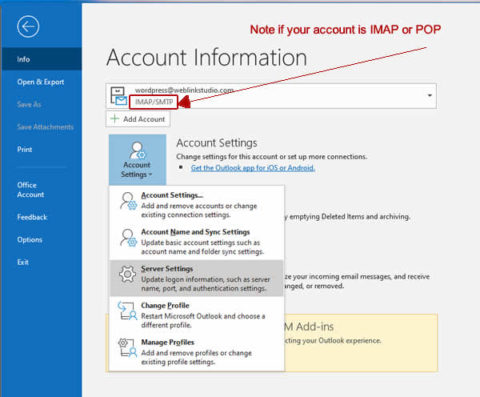Viewport: 480px width, 397px height.
Task: Select Save As in the sidebar
Action: point(29,104)
